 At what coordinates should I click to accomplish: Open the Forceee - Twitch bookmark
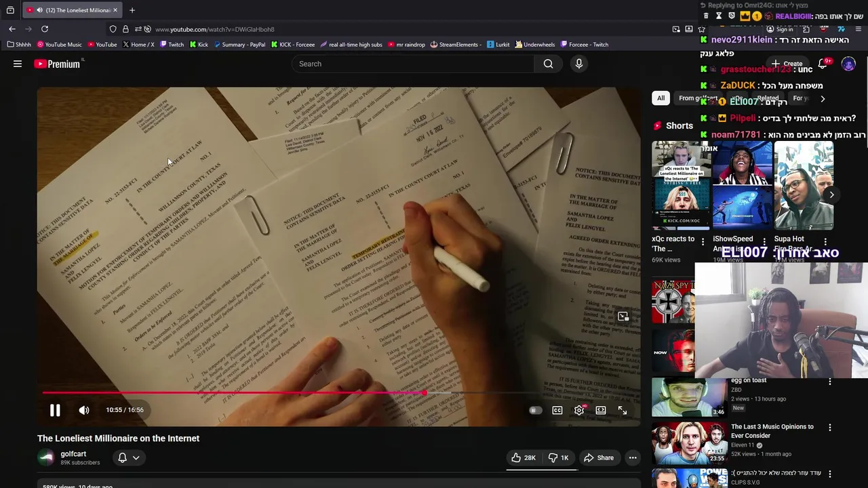coord(585,45)
